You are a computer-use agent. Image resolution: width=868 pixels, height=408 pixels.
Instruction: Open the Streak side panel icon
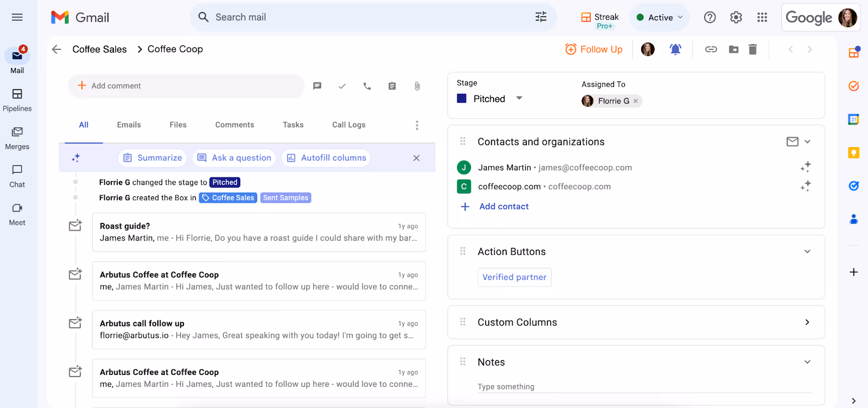pos(853,53)
